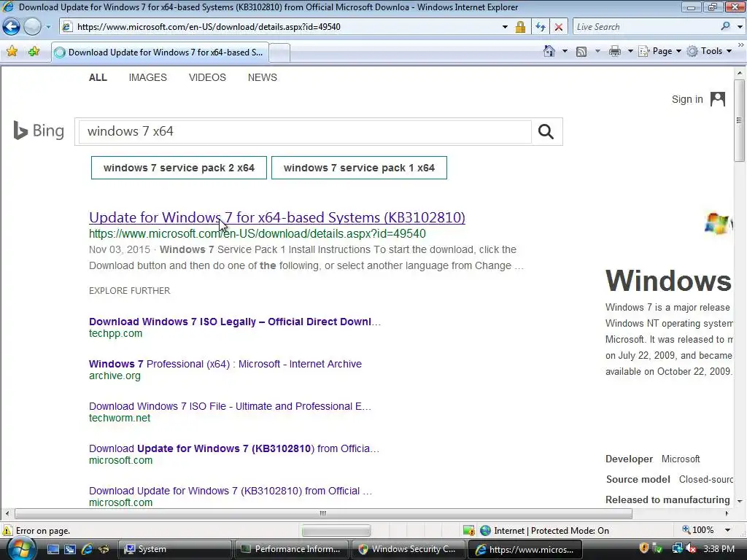
Task: Click the address bar URL field
Action: point(286,27)
